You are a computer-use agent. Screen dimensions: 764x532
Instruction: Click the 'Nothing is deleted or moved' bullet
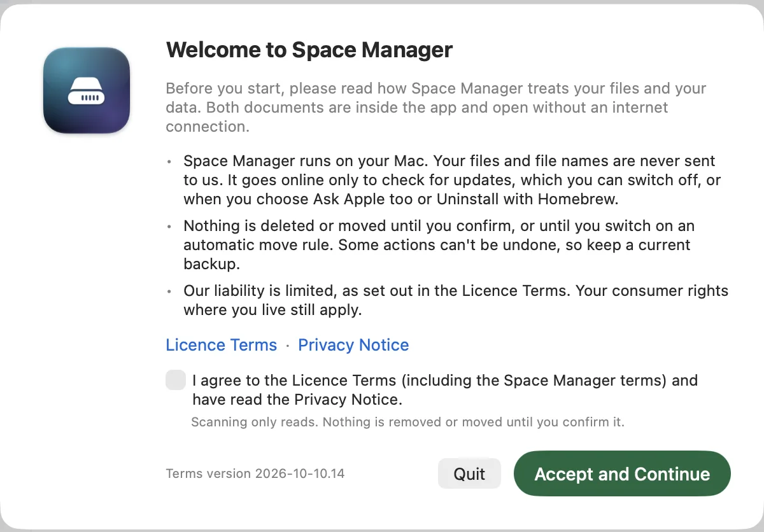[439, 245]
